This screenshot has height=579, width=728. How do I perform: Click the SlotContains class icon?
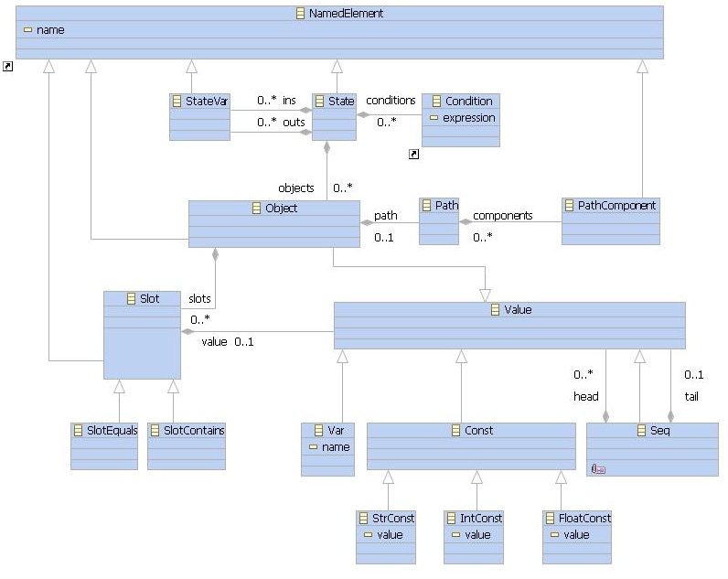click(155, 431)
